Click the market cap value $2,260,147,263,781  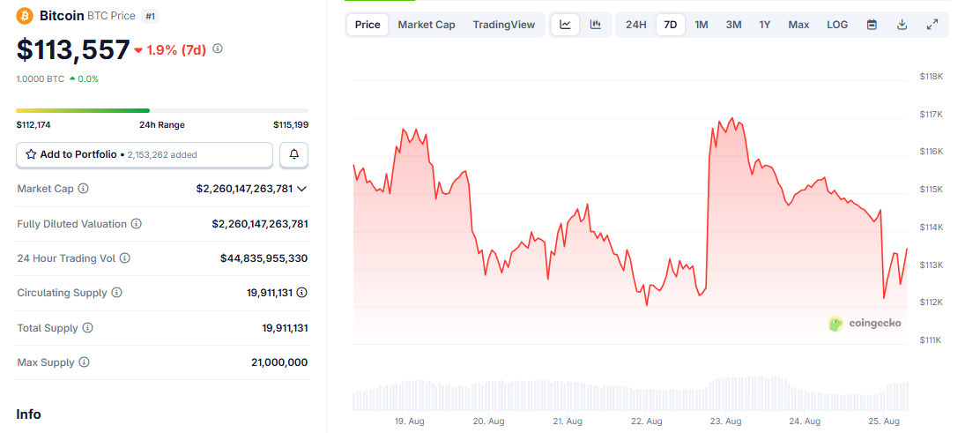pos(244,189)
